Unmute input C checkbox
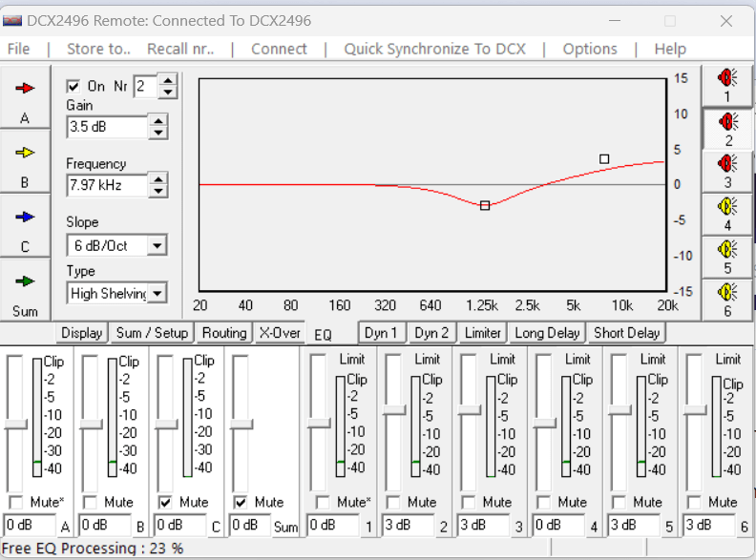 pos(165,503)
